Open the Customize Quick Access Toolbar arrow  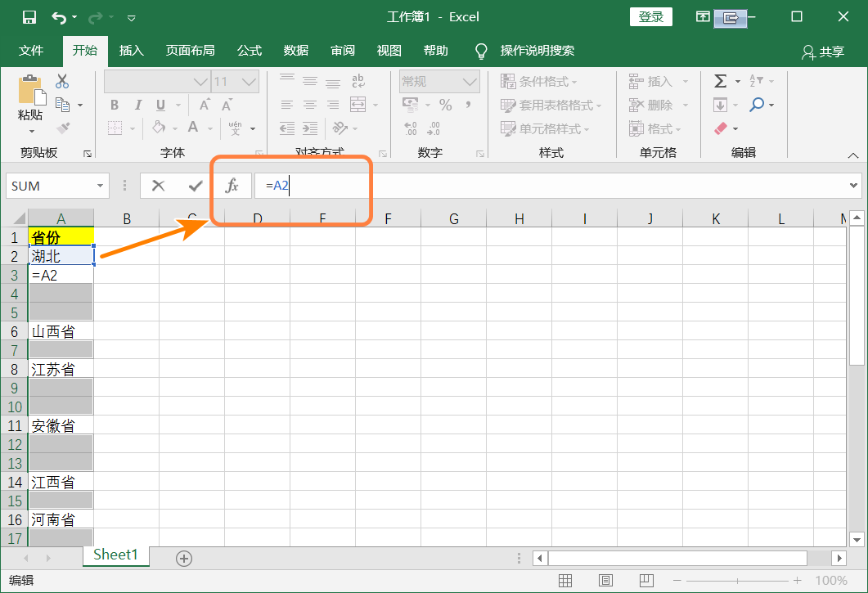click(131, 18)
